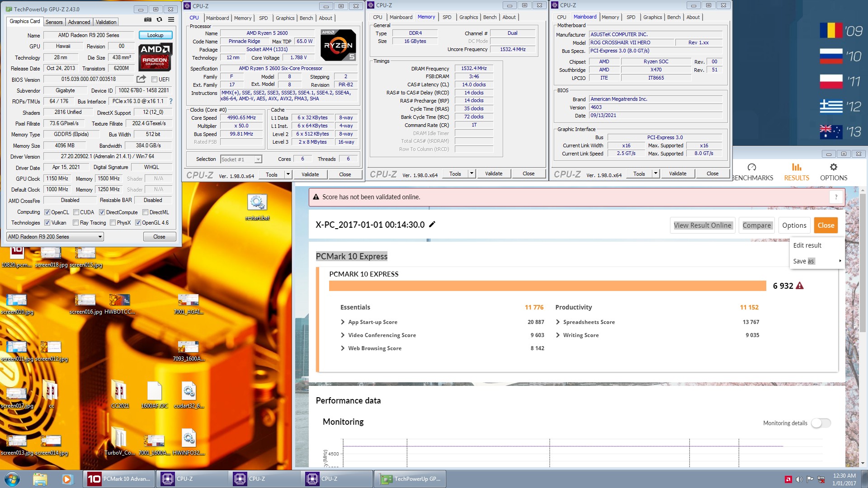The image size is (868, 488).
Task: Choose Edit result from Options menu
Action: click(x=807, y=245)
